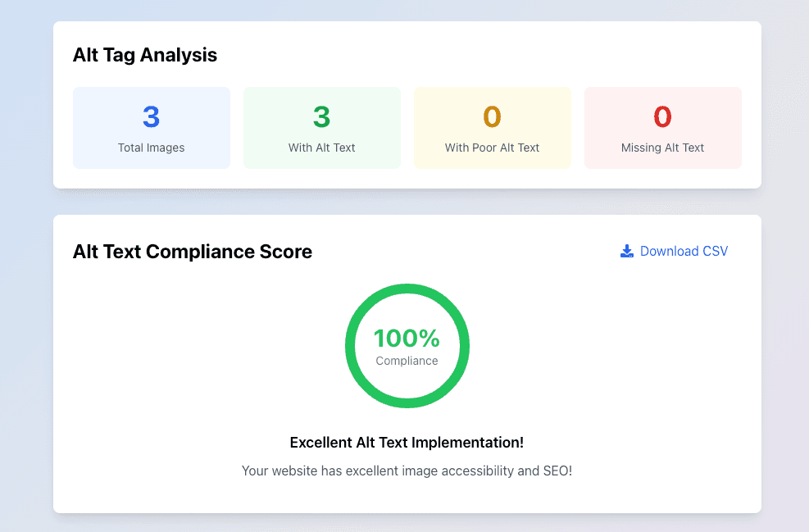The image size is (809, 532).
Task: Click the Excellent Alt Text Implementation! message
Action: coord(407,443)
